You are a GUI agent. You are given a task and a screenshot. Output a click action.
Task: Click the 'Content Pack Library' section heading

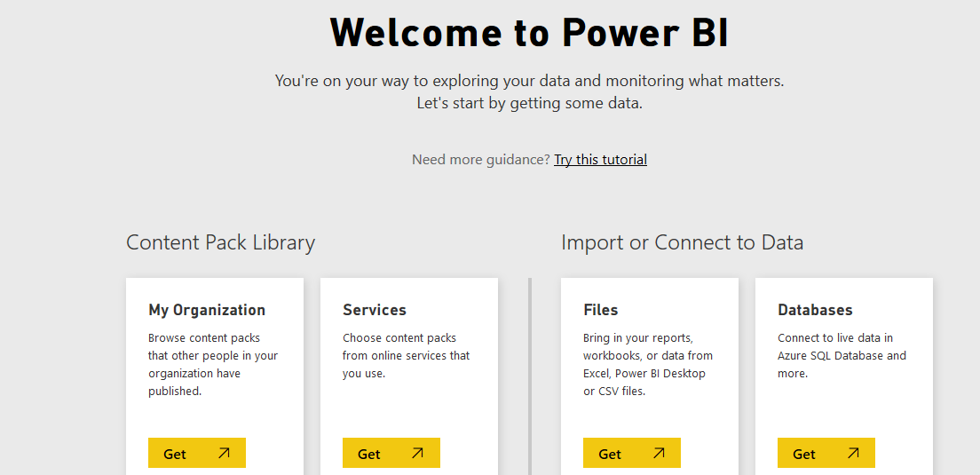point(220,242)
